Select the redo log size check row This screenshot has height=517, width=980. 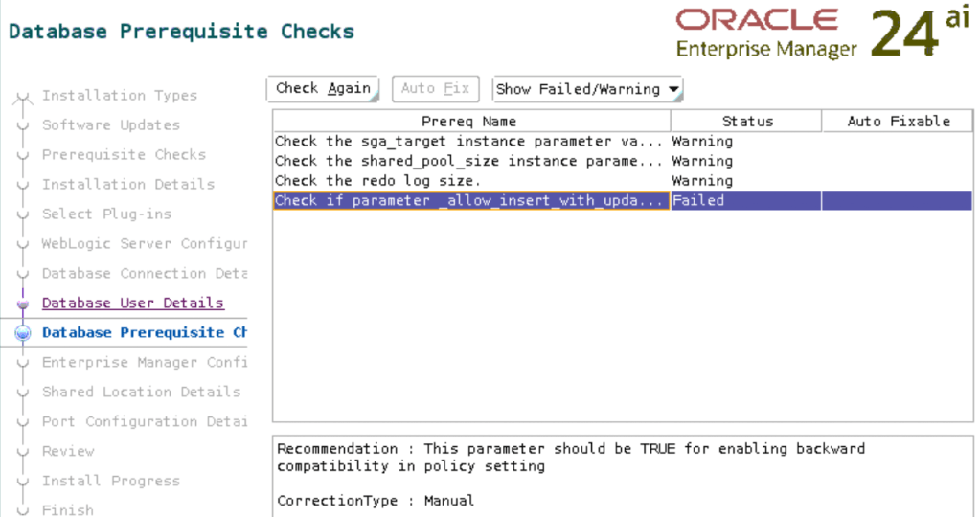pyautogui.click(x=469, y=181)
